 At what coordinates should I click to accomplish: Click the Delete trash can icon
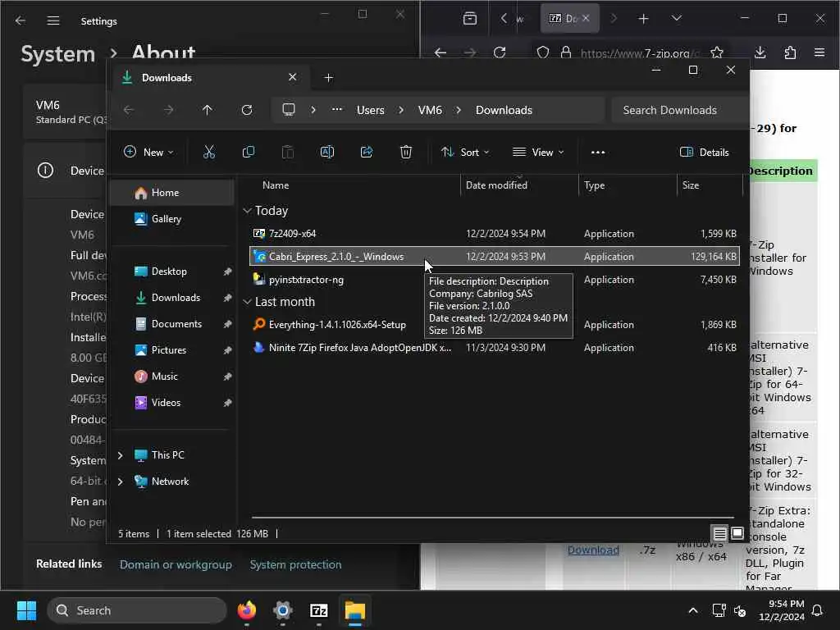[x=406, y=152]
